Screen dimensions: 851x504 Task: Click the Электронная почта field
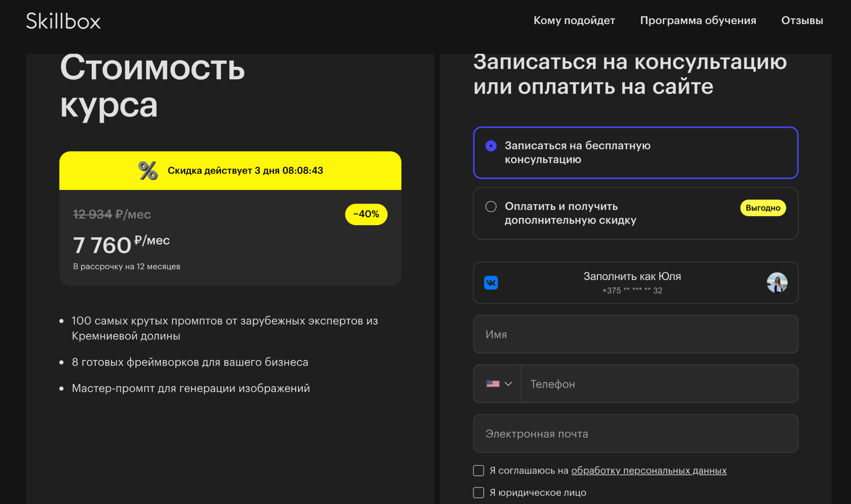pos(635,433)
